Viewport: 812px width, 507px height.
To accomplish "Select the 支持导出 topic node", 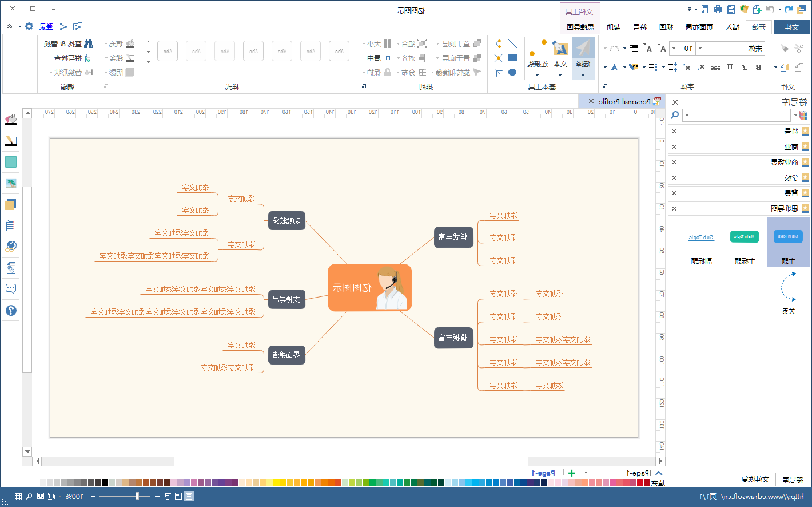I will tap(286, 299).
